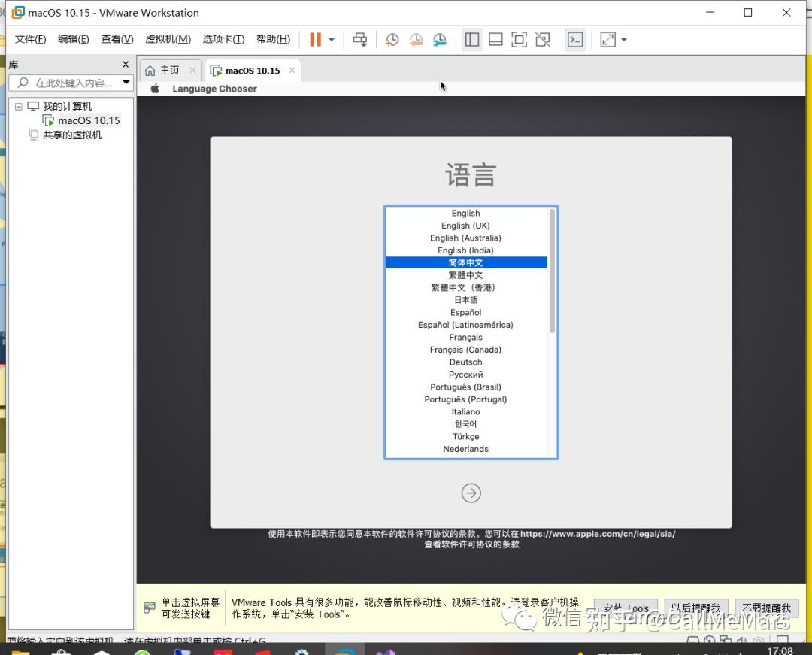Image resolution: width=812 pixels, height=655 pixels.
Task: Open the stretch display dropdown arrow
Action: tap(623, 39)
